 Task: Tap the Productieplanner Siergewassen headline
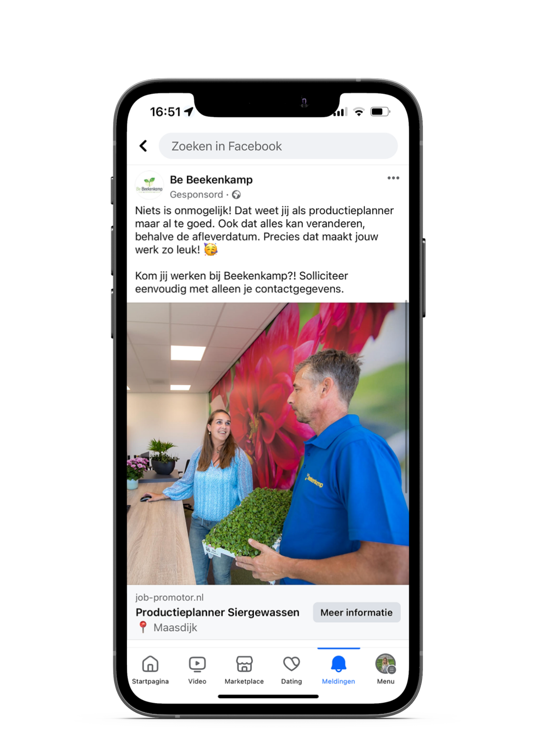click(218, 612)
